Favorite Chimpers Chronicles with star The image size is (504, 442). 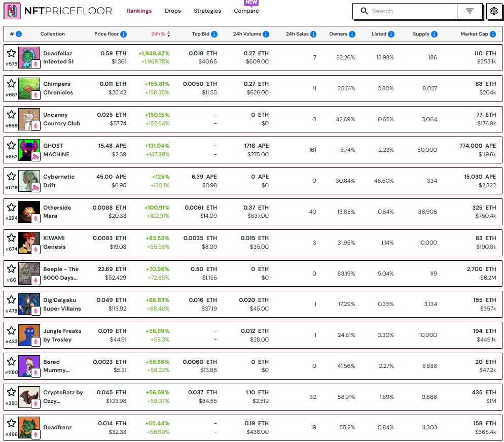click(11, 83)
